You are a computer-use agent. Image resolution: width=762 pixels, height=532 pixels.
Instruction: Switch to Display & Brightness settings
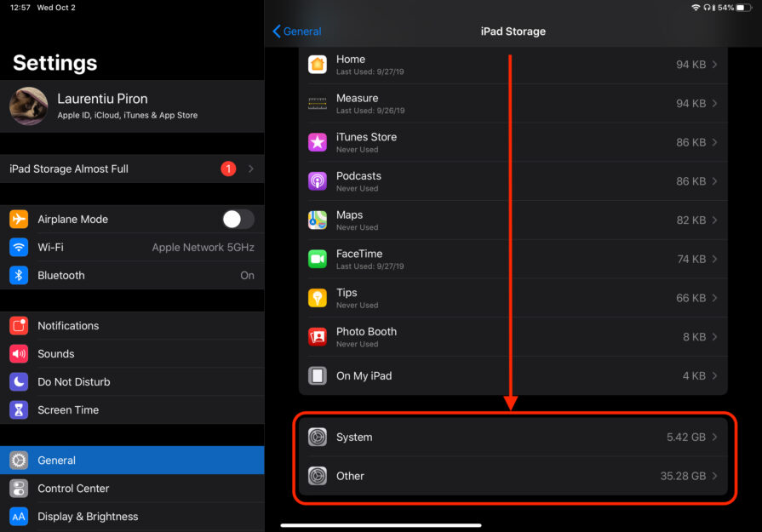[88, 516]
